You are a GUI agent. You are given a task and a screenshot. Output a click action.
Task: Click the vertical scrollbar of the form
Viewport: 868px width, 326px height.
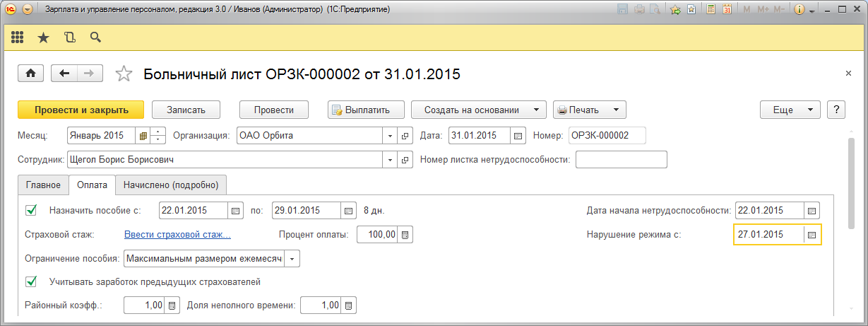[x=852, y=184]
